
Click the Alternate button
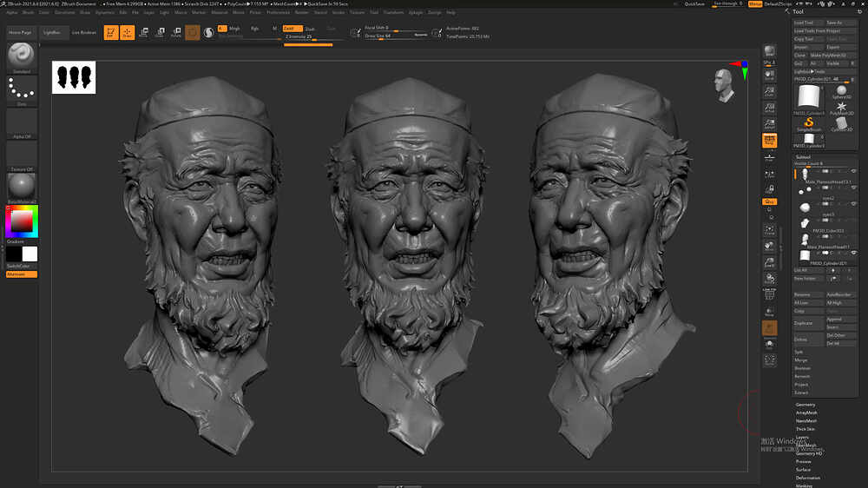point(22,274)
